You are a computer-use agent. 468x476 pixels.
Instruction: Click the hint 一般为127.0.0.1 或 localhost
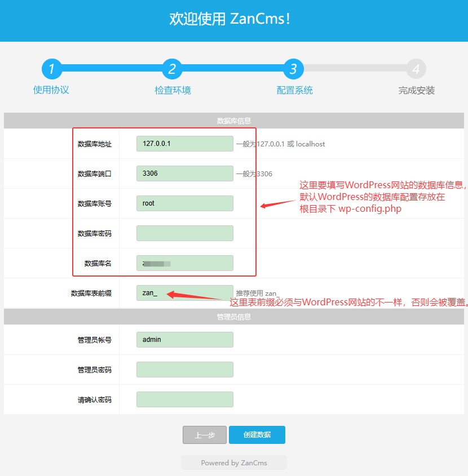280,144
